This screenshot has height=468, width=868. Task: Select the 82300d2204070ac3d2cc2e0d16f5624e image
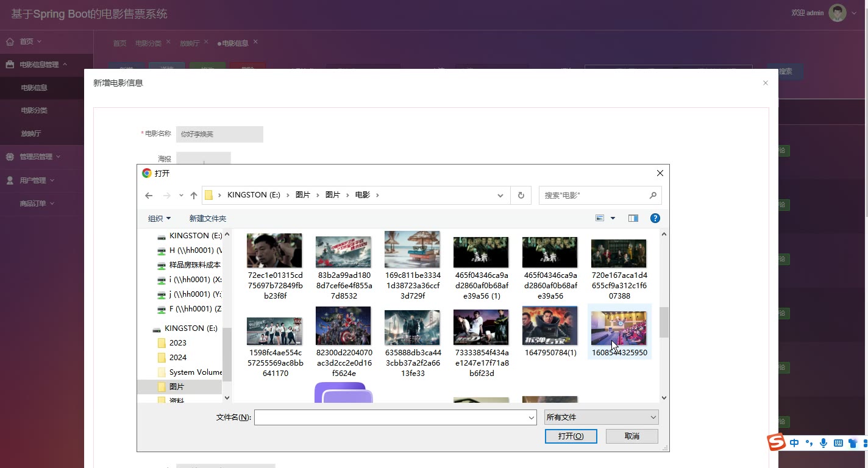[344, 341]
